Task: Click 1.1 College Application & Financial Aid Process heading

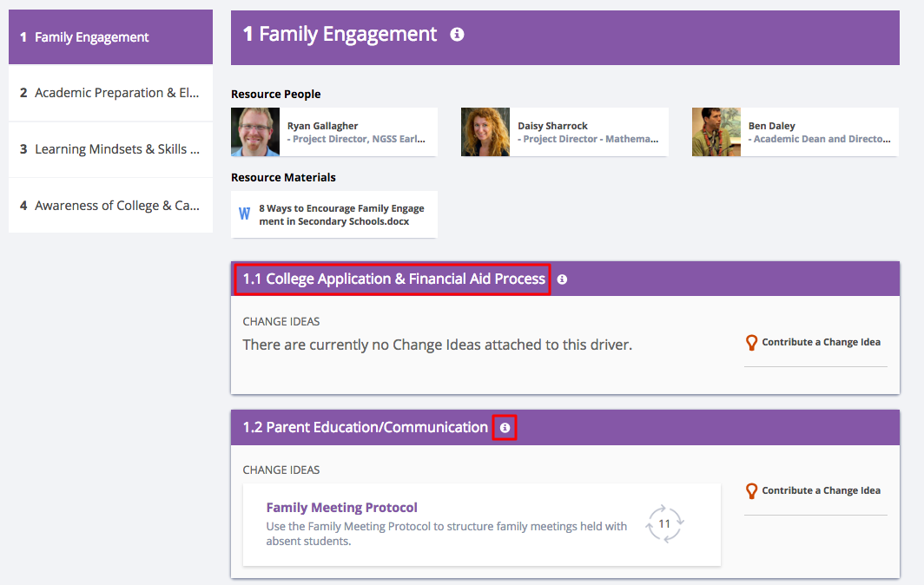Action: [x=393, y=279]
